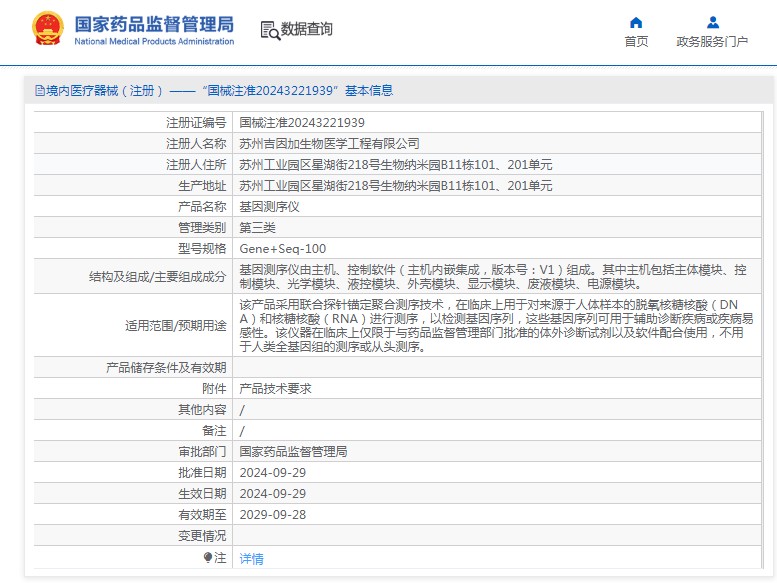The width and height of the screenshot is (777, 583).
Task: Click the NMPA national emblem logo
Action: click(48, 29)
